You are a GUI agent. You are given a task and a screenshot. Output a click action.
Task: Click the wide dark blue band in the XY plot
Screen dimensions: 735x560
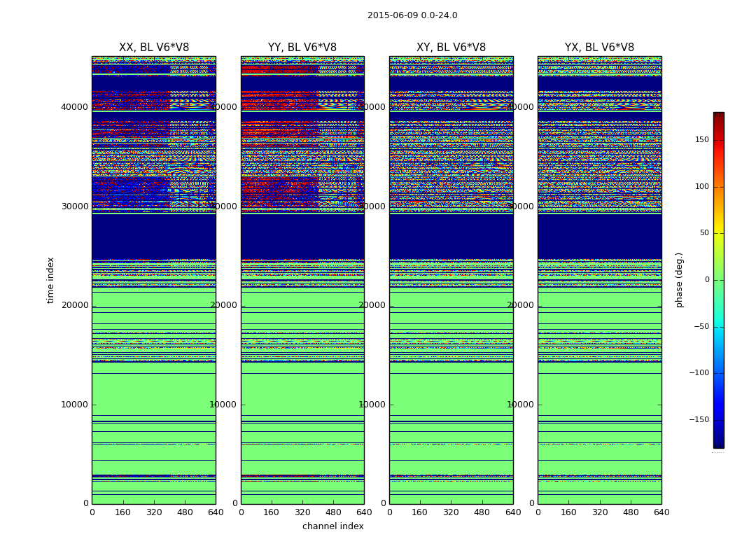[451, 234]
